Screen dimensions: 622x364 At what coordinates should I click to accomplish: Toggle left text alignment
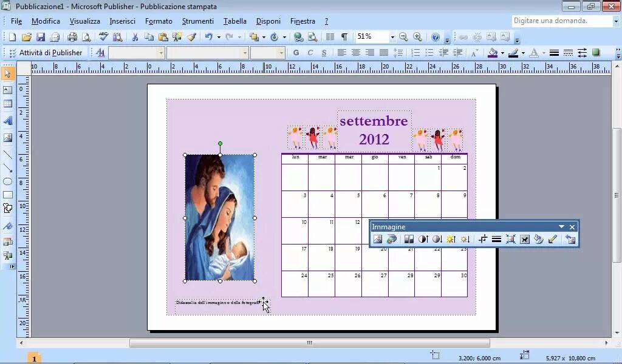341,53
